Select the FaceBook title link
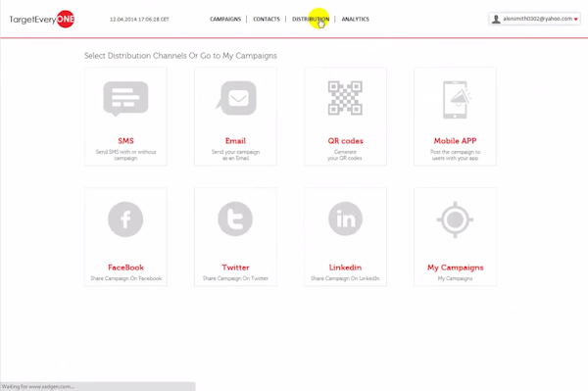588x391 pixels. tap(125, 268)
